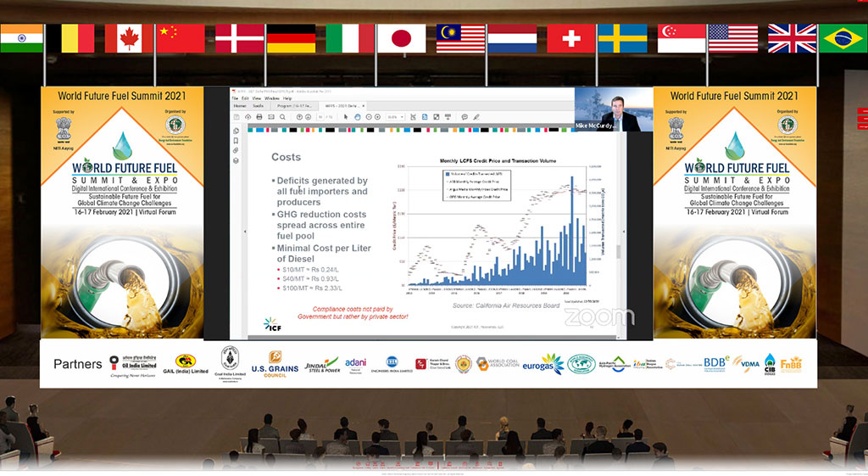Expand the left navigation pane arrow
The height and width of the screenshot is (476, 868).
pos(245,232)
